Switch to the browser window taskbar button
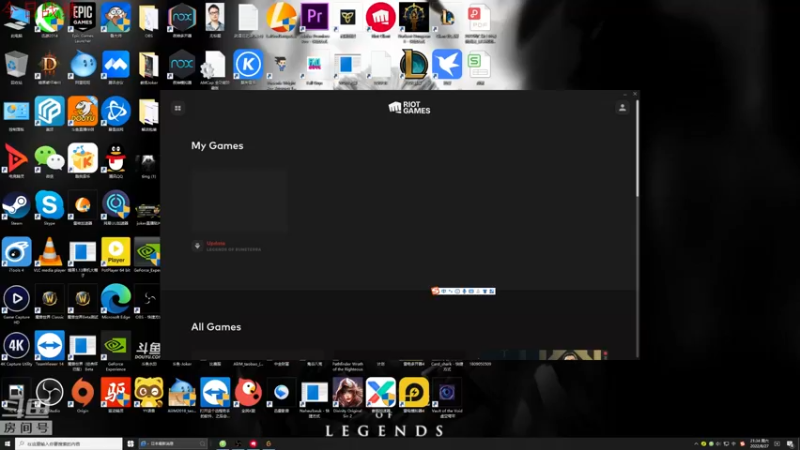The height and width of the screenshot is (450, 800). tap(173, 444)
